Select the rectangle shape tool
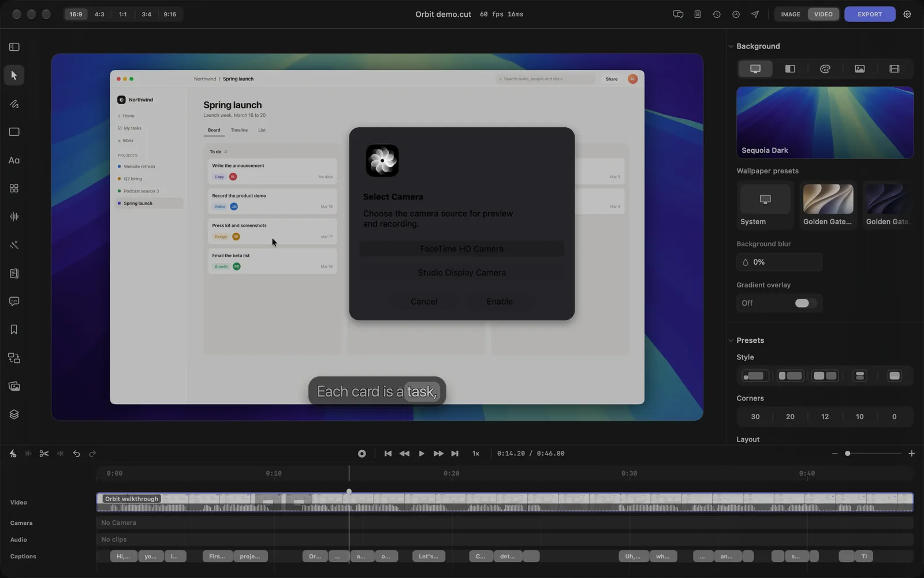This screenshot has width=924, height=578. click(14, 132)
